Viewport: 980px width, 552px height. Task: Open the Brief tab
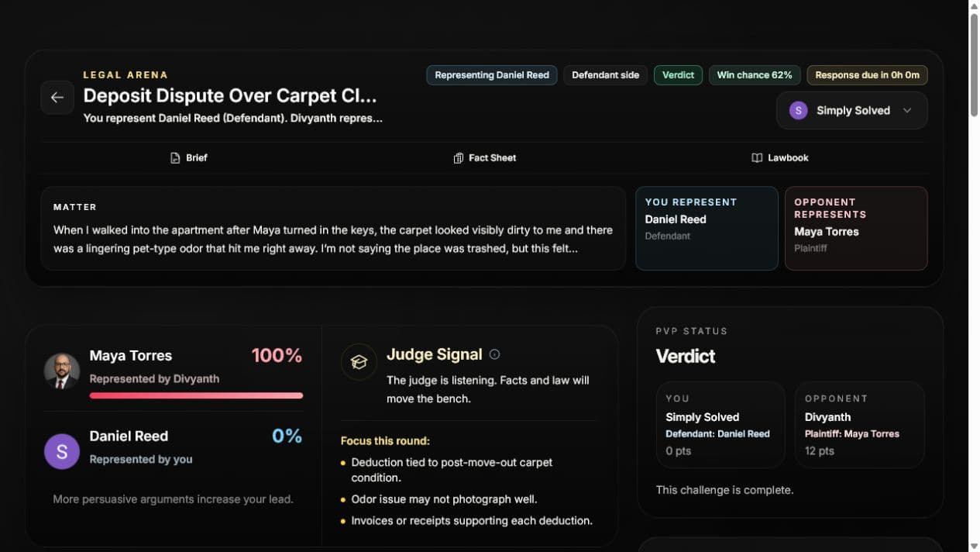(x=188, y=158)
